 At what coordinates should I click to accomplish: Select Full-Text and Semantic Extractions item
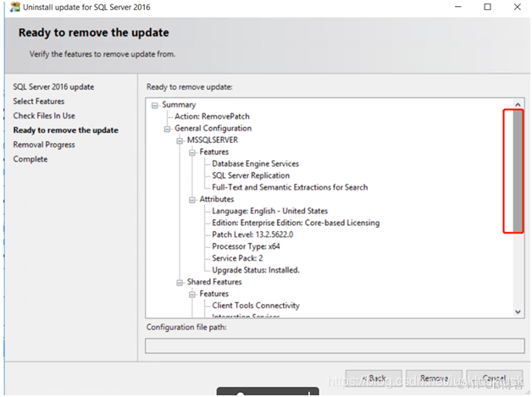(x=290, y=187)
